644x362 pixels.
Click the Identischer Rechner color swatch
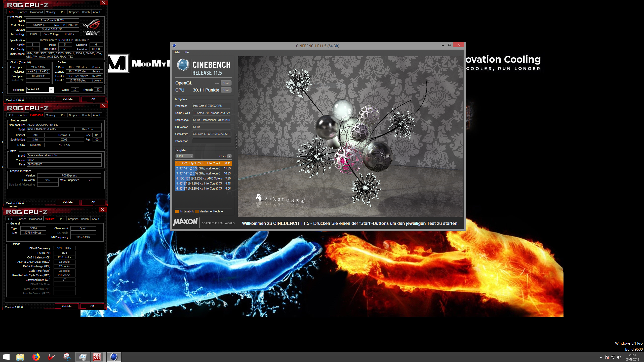[x=197, y=211]
